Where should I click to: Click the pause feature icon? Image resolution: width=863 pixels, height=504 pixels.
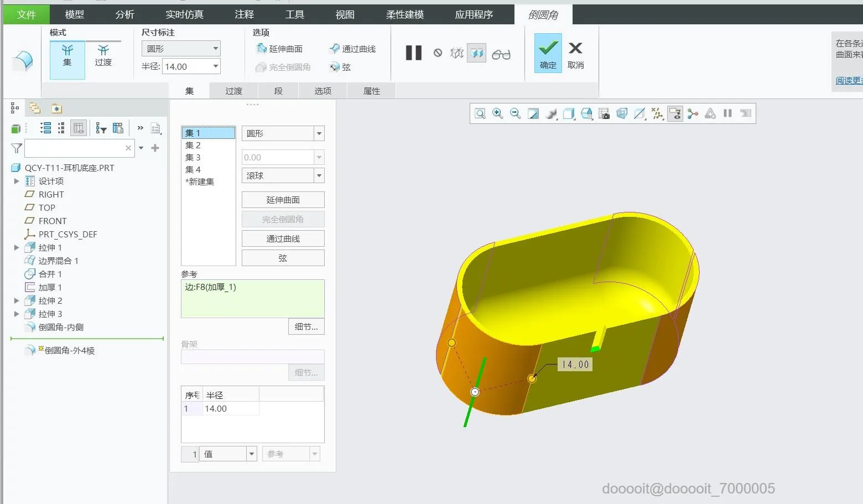[414, 53]
